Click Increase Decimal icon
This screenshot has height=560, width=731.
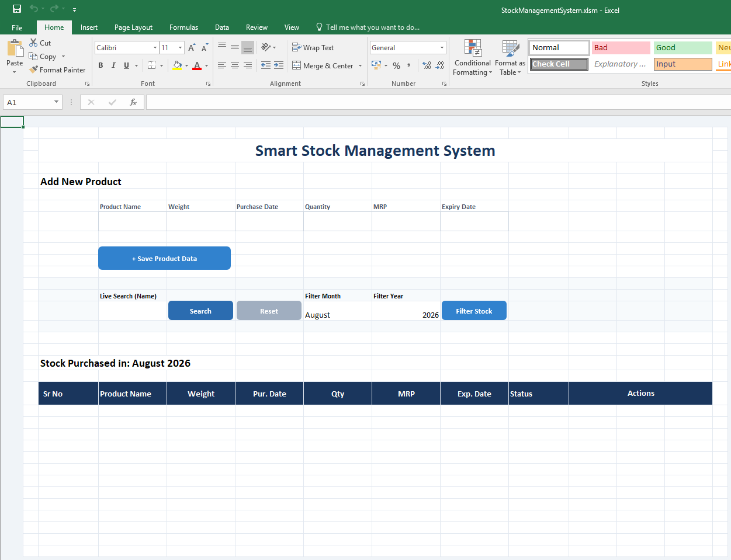[427, 65]
